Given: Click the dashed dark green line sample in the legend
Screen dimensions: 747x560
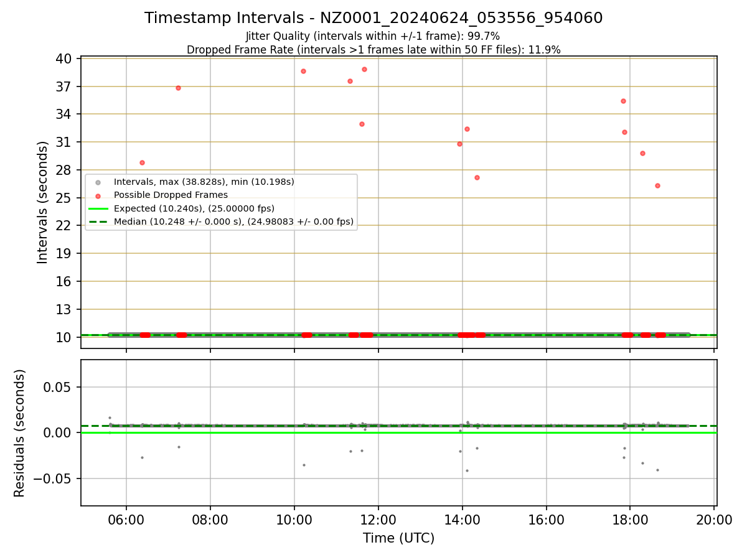Looking at the screenshot, I should (x=98, y=222).
